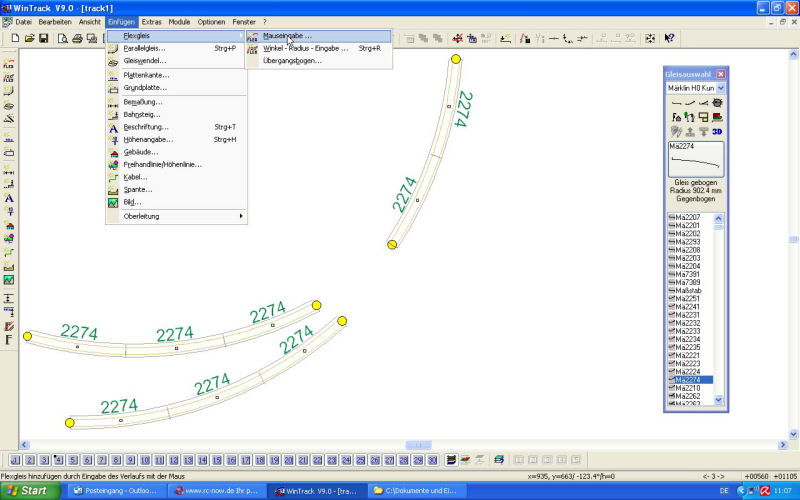Expand the Flexgleis submenu entry
The image size is (800, 500).
[177, 36]
